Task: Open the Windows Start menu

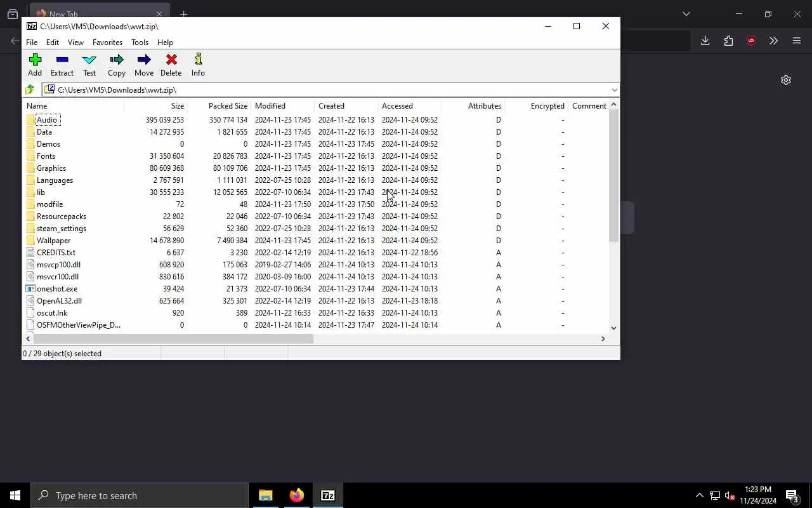Action: (15, 495)
